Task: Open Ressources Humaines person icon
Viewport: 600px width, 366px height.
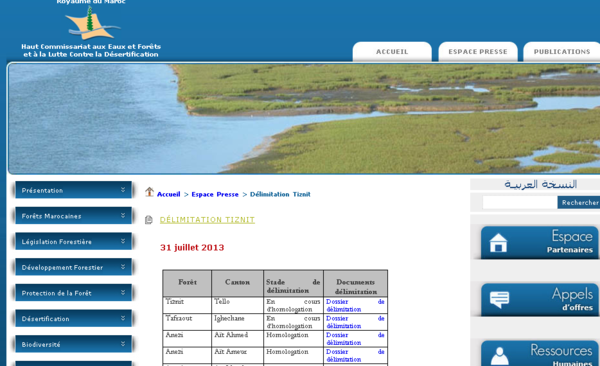Action: 500,356
